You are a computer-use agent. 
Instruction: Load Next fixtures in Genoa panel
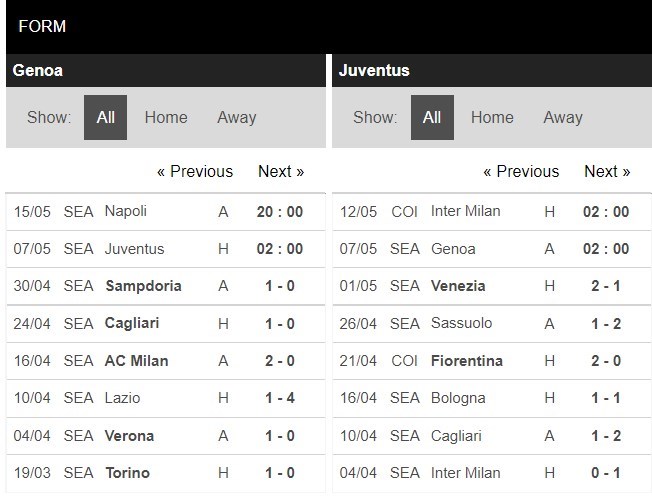pyautogui.click(x=281, y=171)
